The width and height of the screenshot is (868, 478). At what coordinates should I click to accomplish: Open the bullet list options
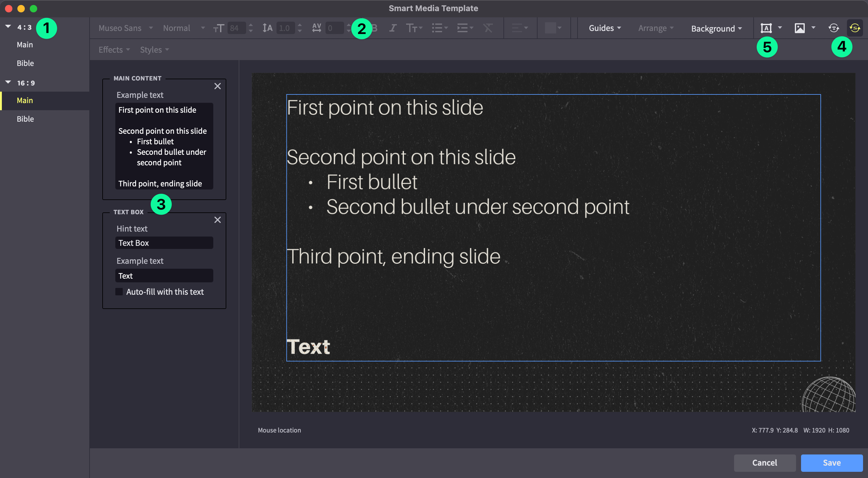[x=439, y=28]
